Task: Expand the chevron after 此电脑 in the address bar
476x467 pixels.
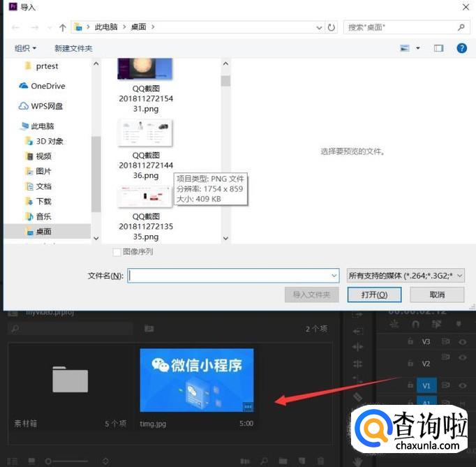Action: [x=124, y=27]
